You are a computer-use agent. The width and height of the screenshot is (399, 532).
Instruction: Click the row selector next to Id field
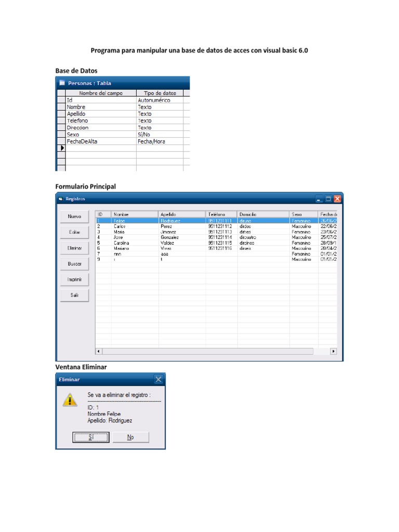coord(61,100)
